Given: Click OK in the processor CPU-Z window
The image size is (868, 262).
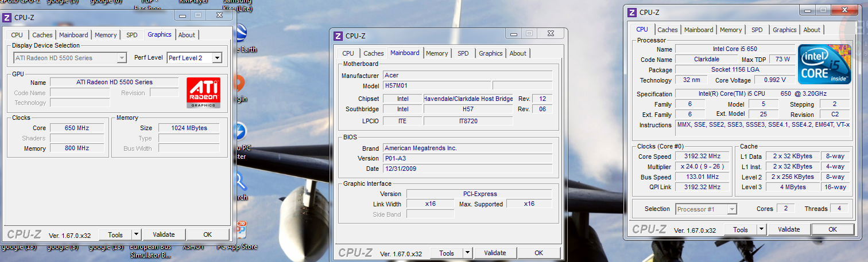Looking at the screenshot, I should click(832, 229).
